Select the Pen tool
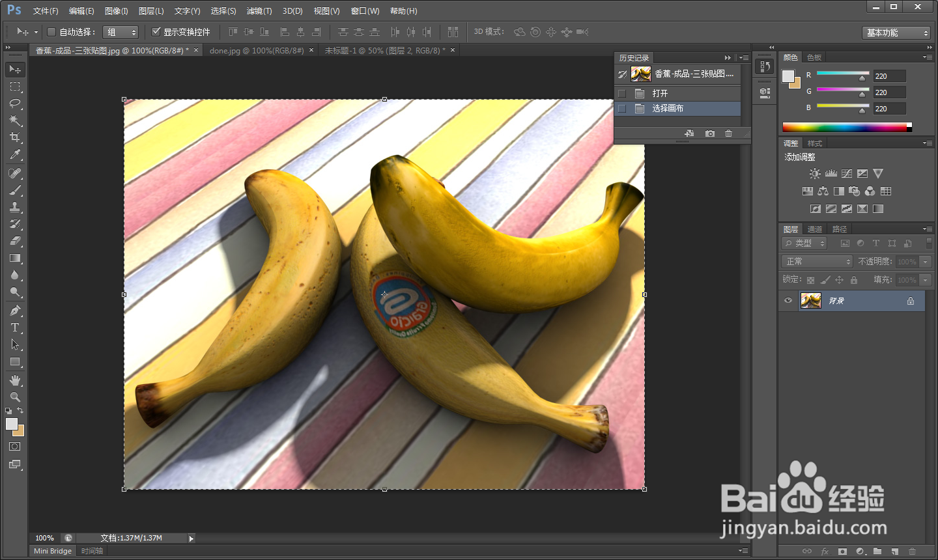The height and width of the screenshot is (560, 938). (15, 311)
